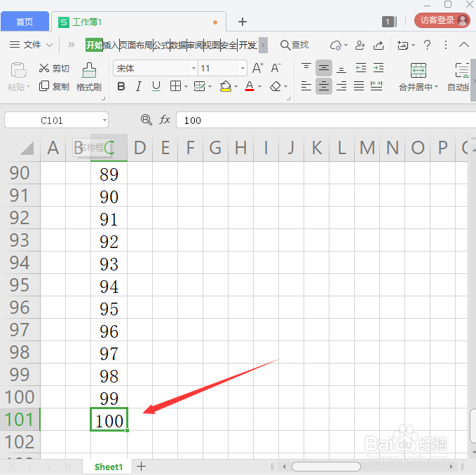
Task: Click distributed alignment icon
Action: tap(376, 86)
